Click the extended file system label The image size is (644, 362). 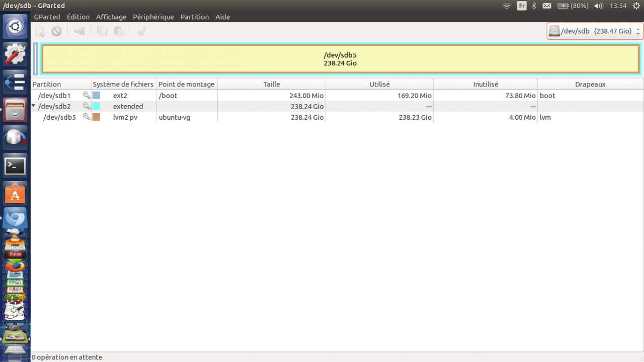pos(128,107)
